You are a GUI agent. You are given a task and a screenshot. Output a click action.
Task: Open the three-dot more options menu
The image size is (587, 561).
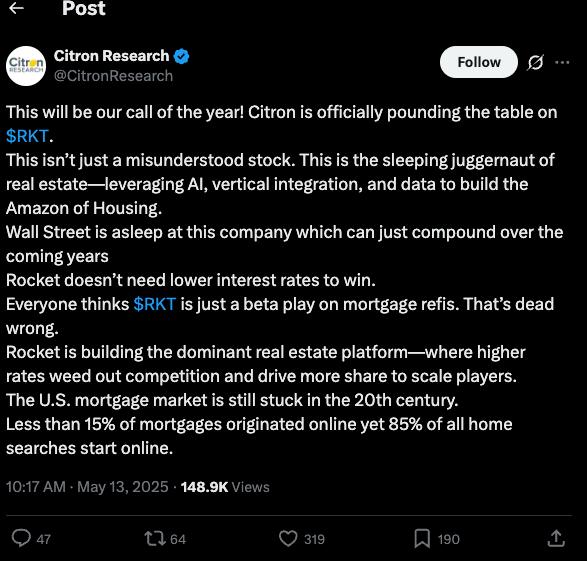pyautogui.click(x=562, y=62)
